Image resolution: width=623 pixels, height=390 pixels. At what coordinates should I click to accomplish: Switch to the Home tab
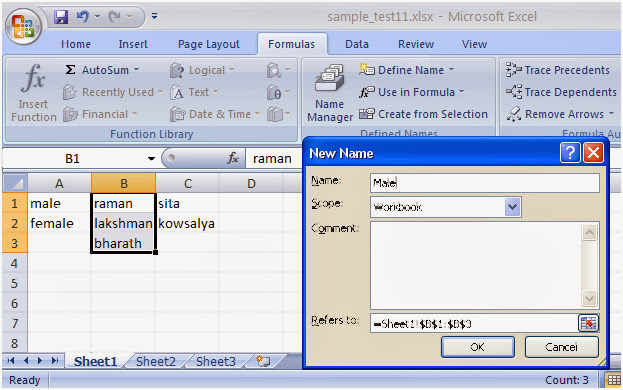(x=76, y=44)
